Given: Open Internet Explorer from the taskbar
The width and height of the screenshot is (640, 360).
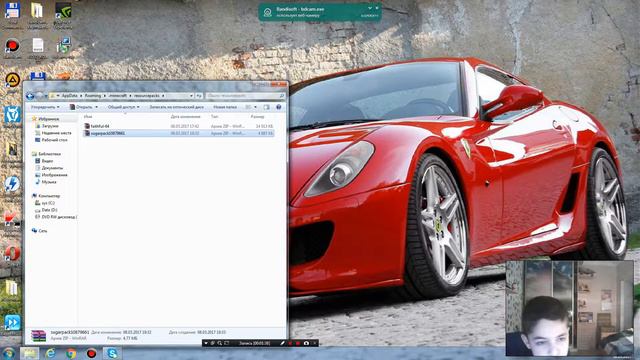Looking at the screenshot, I should click(51, 353).
